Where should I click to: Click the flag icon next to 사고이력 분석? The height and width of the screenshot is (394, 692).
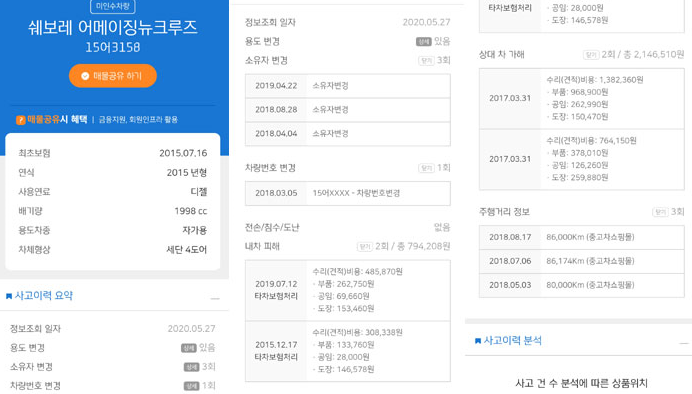478,341
